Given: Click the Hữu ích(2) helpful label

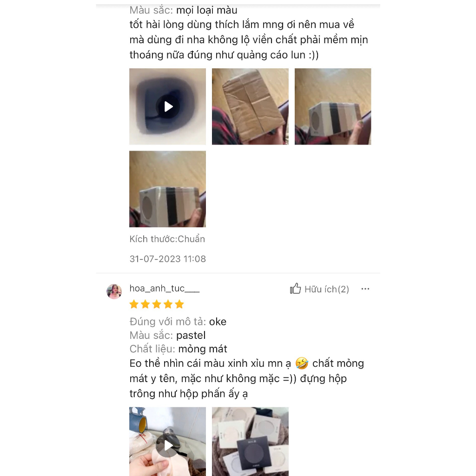Looking at the screenshot, I should (x=327, y=289).
